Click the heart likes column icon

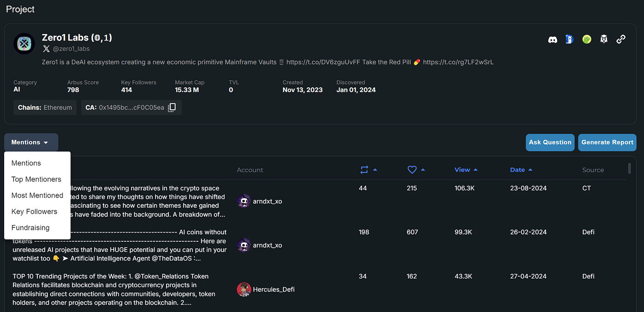(412, 170)
